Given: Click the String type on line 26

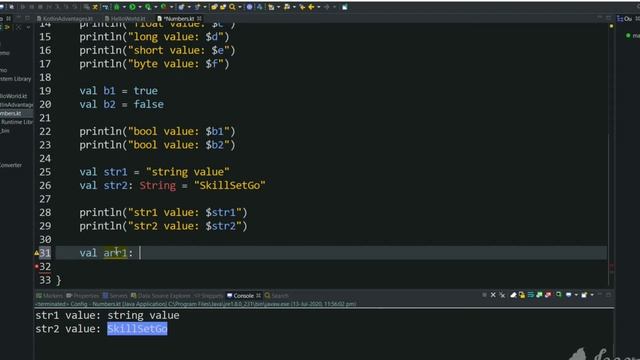Looking at the screenshot, I should tap(158, 186).
